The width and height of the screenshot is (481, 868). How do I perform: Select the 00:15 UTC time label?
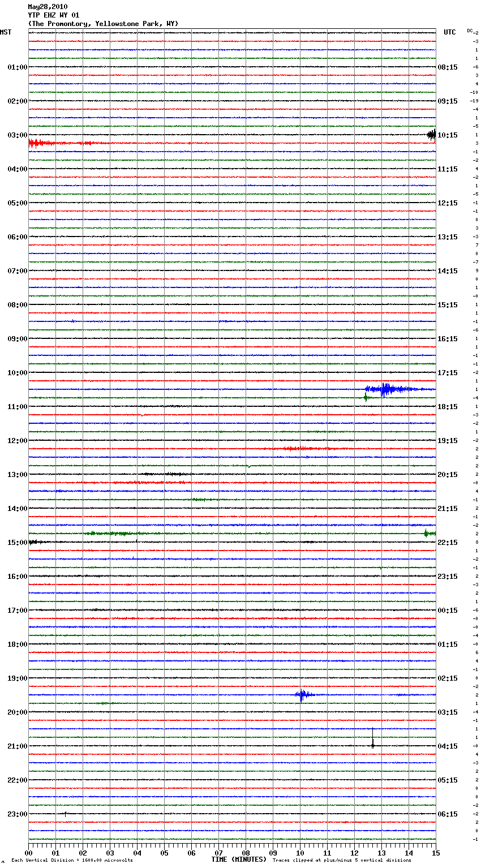tap(448, 611)
